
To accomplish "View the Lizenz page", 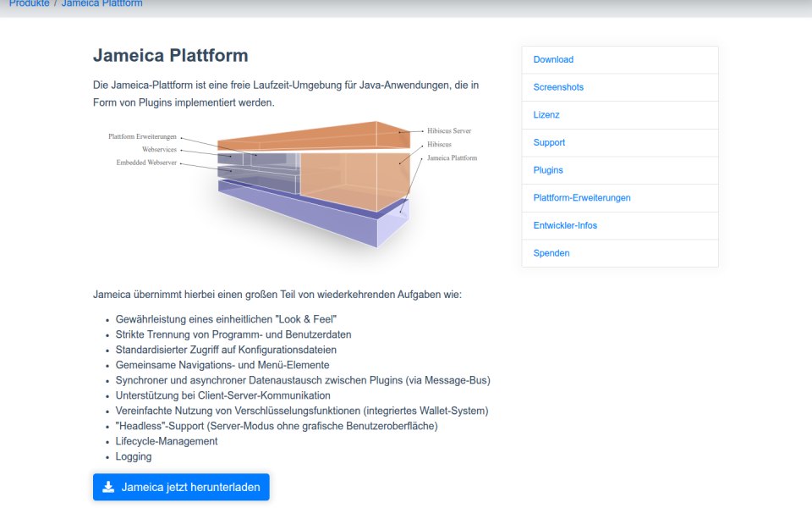I will (x=546, y=115).
